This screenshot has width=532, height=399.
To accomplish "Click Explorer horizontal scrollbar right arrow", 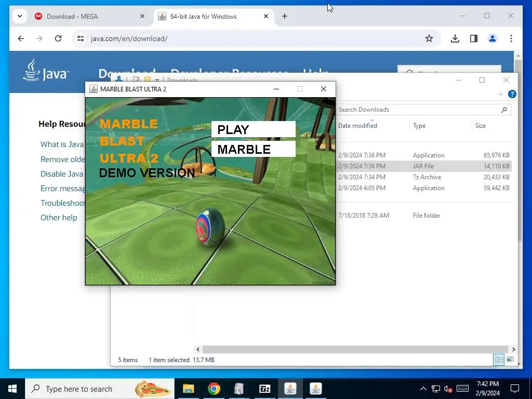I will pyautogui.click(x=513, y=349).
